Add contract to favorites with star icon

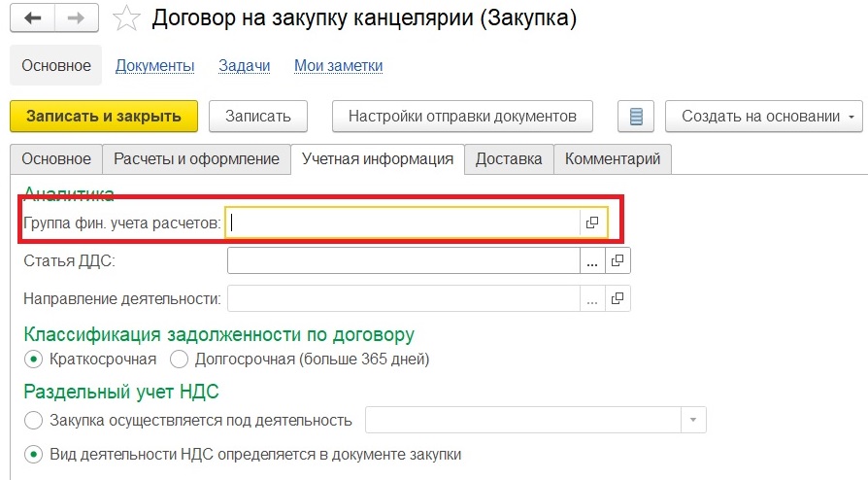(127, 18)
